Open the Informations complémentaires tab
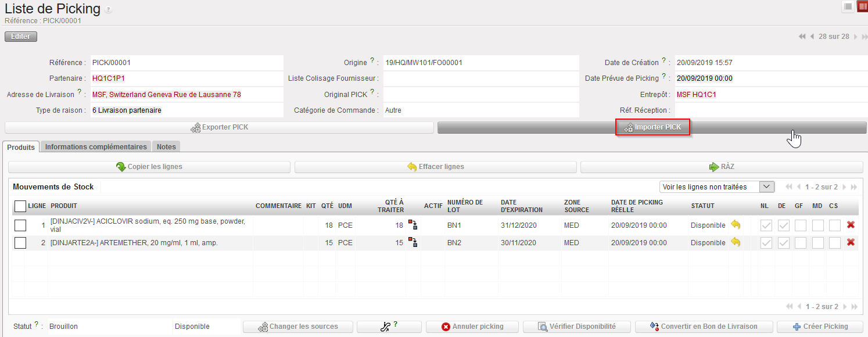Image resolution: width=868 pixels, height=337 pixels. click(96, 147)
